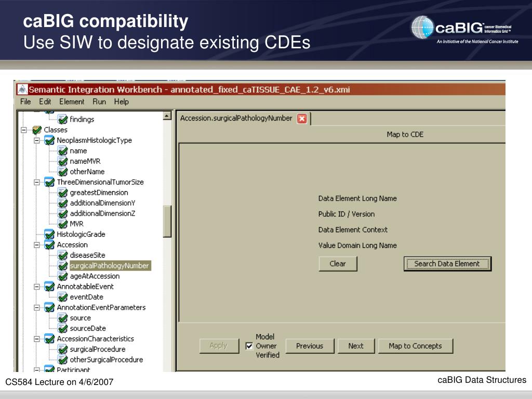Select the otherSurgicalProcedure tree item

point(106,360)
